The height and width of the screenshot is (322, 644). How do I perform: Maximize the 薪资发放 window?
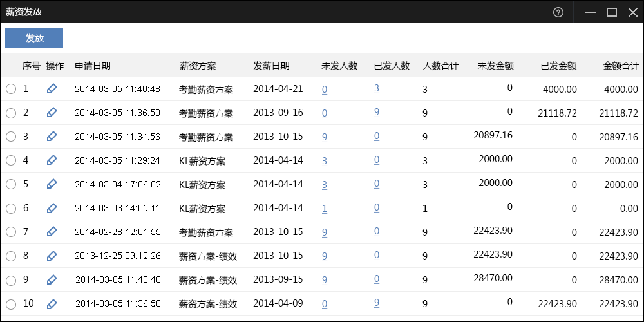pos(611,12)
